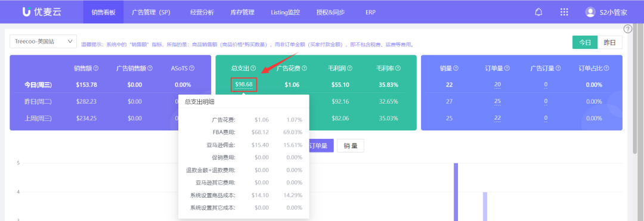Click today's order count 20

click(x=497, y=85)
